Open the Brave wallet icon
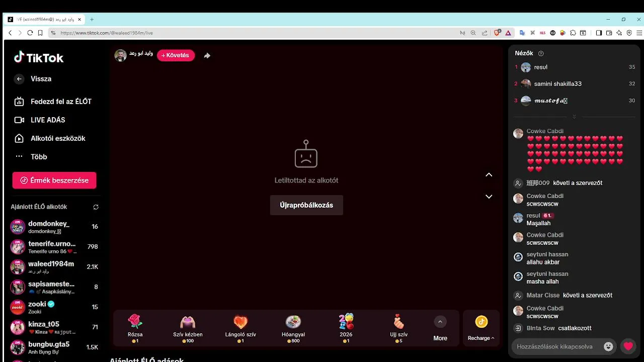 click(609, 33)
